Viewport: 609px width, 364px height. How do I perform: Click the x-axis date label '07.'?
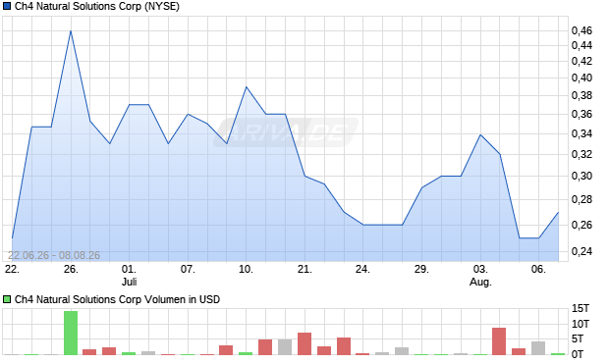pyautogui.click(x=188, y=269)
